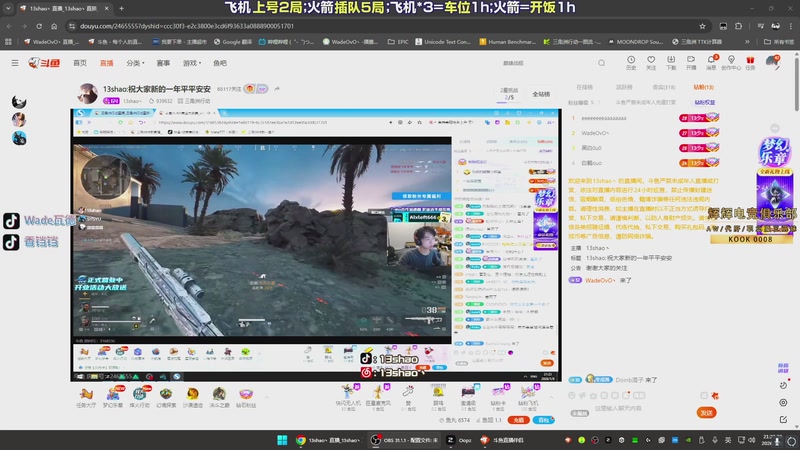Select the 直播 live tab

(106, 63)
